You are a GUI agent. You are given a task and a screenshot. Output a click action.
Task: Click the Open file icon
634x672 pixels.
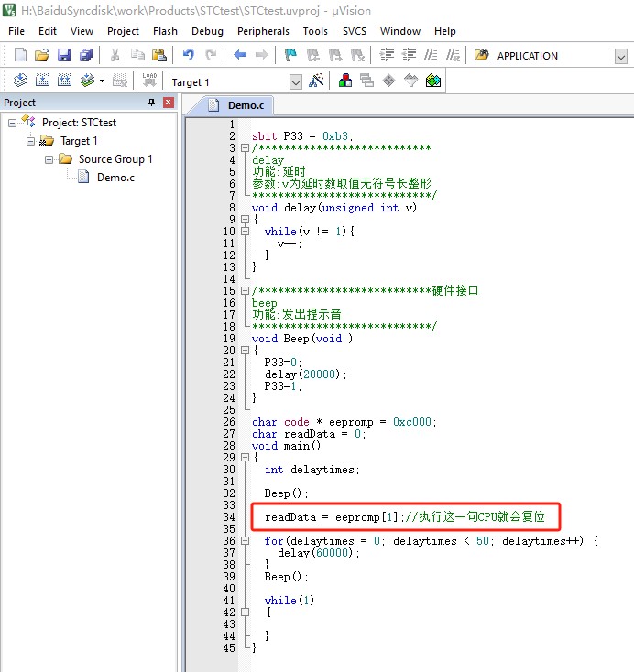pyautogui.click(x=42, y=55)
